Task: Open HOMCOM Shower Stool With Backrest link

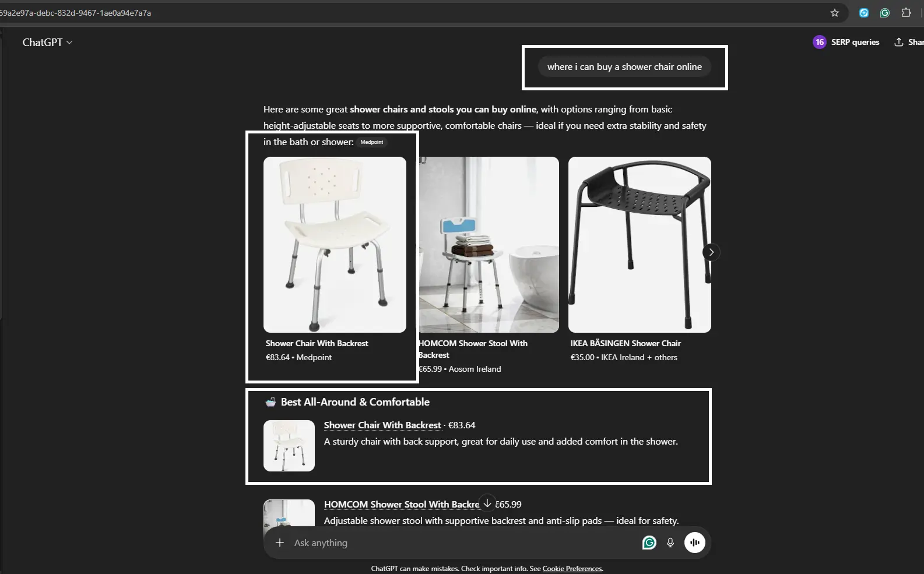Action: click(402, 505)
